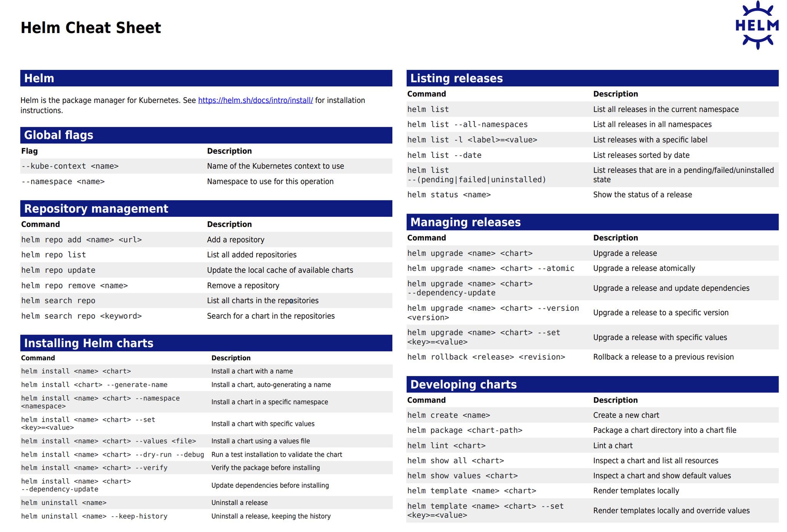Select the Installing Helm charts section header
The height and width of the screenshot is (532, 787).
click(x=206, y=343)
